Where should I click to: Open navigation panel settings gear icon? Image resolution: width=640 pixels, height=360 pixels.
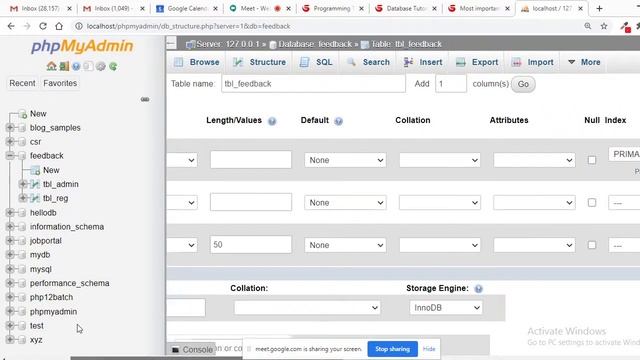pos(101,66)
